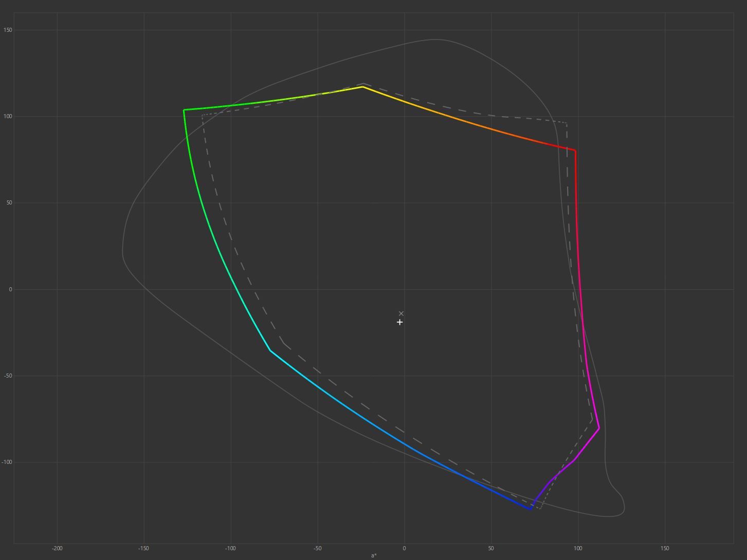Click the dashed gamut's top-left corner
Screen dimensions: 747x560
pyautogui.click(x=203, y=115)
